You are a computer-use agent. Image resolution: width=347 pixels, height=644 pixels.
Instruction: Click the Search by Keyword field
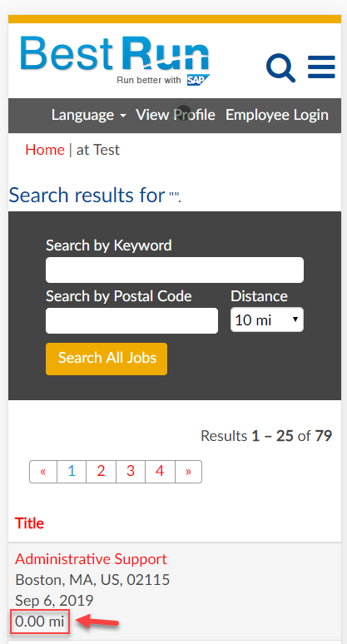coord(175,270)
